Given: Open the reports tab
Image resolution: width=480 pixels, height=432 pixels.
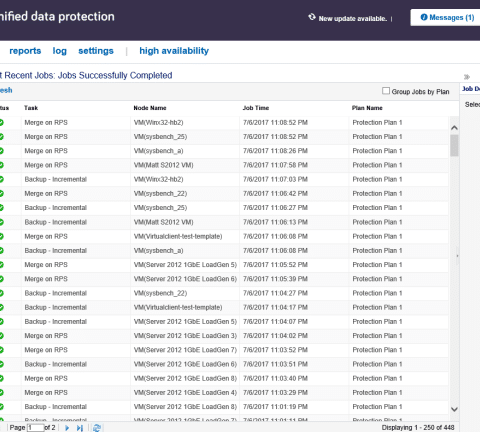Looking at the screenshot, I should pos(25,51).
